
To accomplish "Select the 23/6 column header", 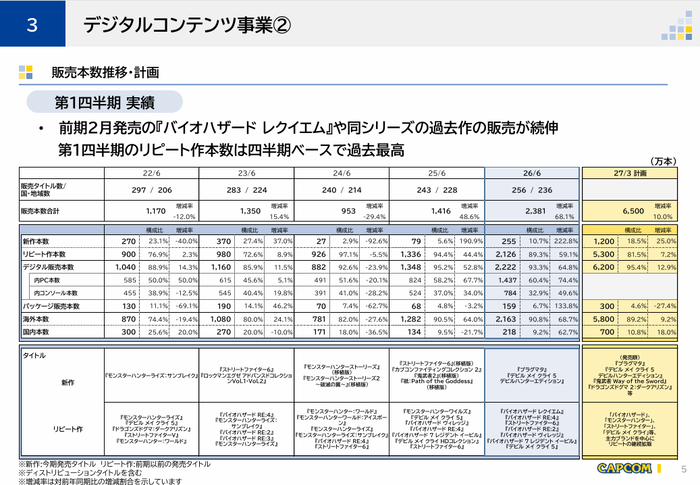I will click(x=246, y=173).
